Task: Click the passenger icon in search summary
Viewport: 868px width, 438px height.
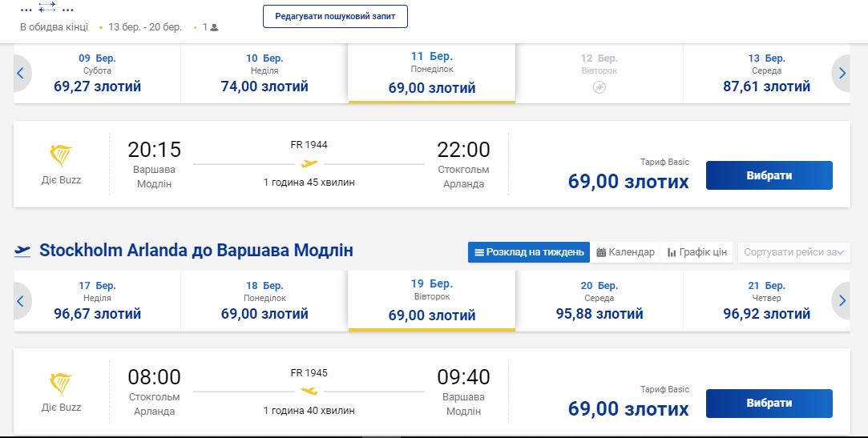Action: tap(214, 27)
